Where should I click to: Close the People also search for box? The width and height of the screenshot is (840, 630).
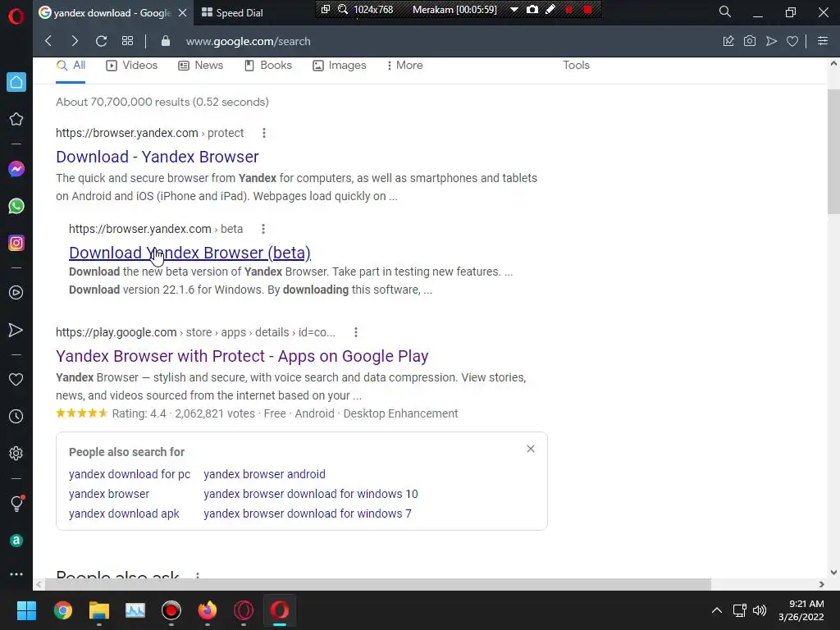pyautogui.click(x=531, y=449)
